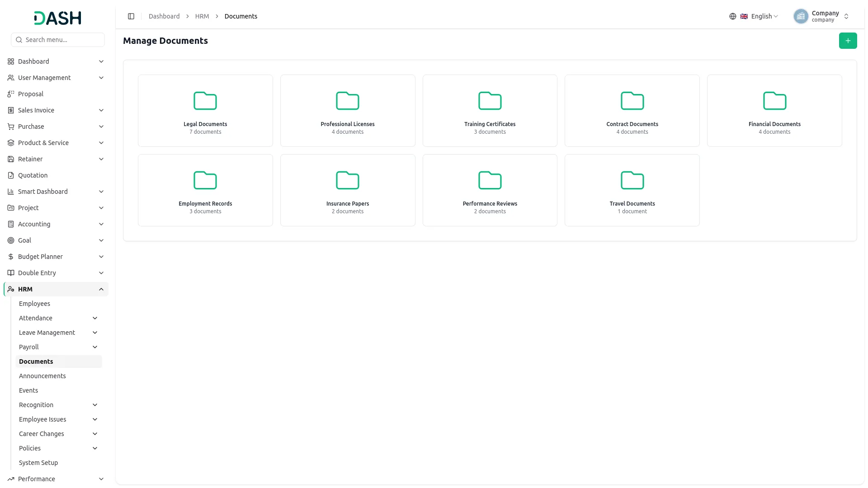Screen dimensions: 868x488
Task: Click the green add document plus button
Action: coord(848,41)
